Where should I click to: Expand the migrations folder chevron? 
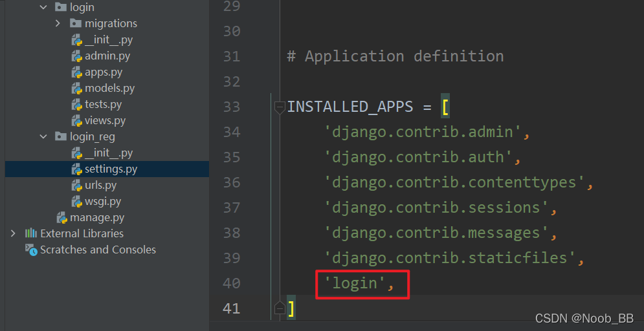click(x=58, y=23)
